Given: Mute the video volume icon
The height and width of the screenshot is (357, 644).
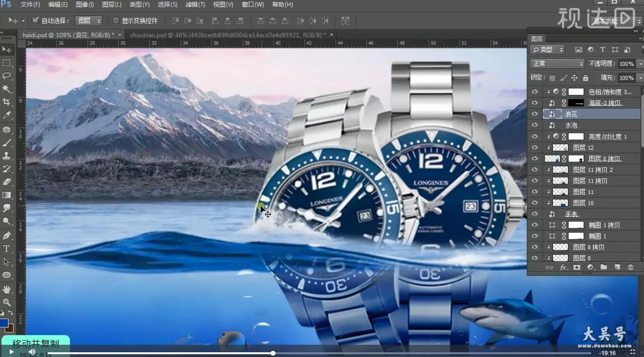Looking at the screenshot, I should (x=32, y=352).
